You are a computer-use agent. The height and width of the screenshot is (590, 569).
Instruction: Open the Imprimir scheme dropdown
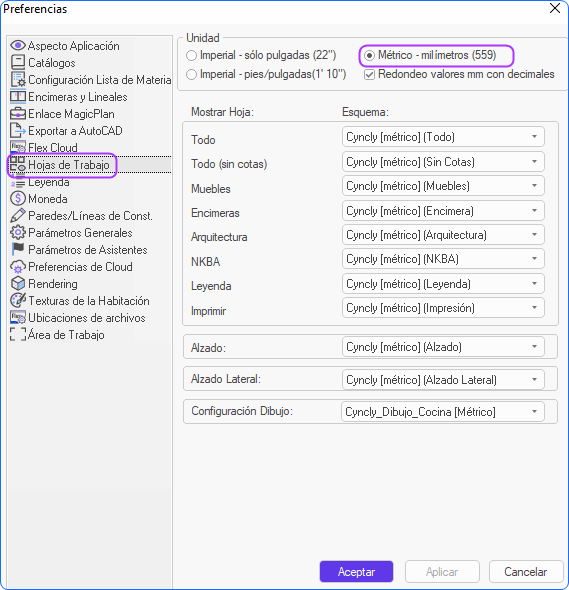pos(443,308)
